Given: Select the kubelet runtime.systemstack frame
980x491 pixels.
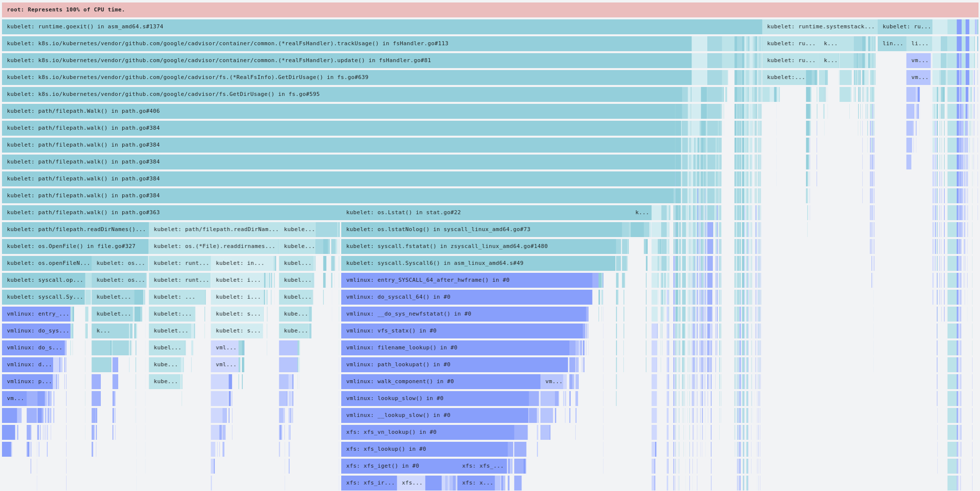Looking at the screenshot, I should tap(820, 27).
